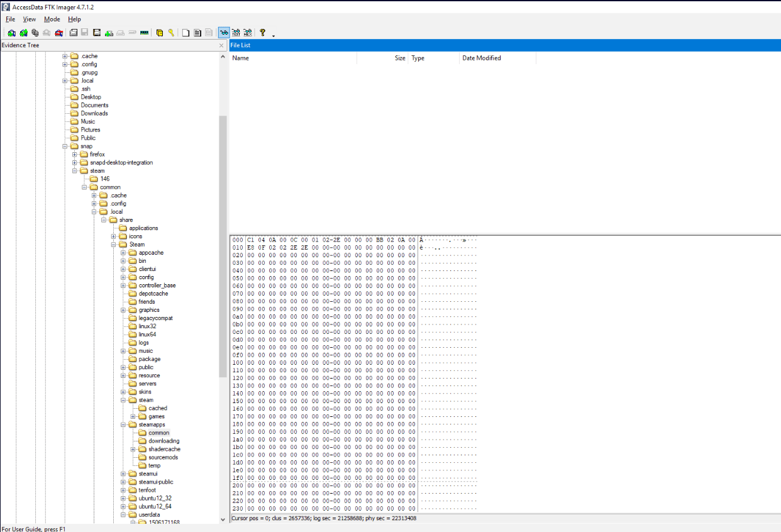Click the Export Disk Image icon
Image resolution: width=781 pixels, height=532 pixels.
85,33
